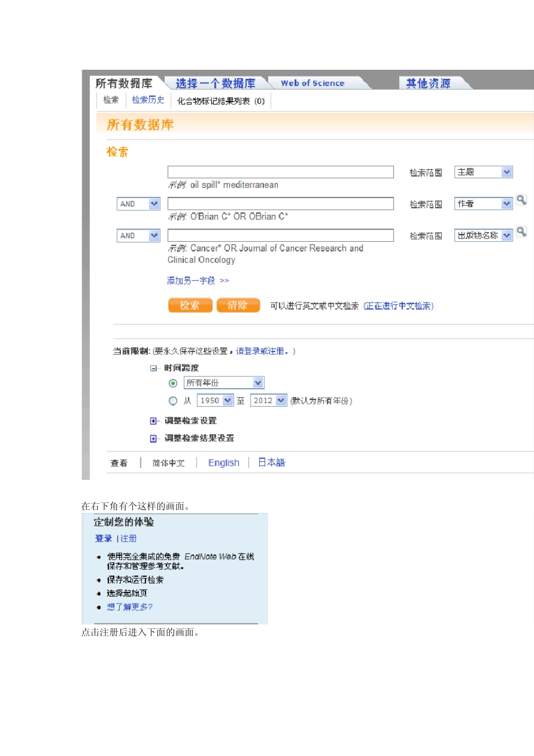Select the all-years (所有年份) radio button

[173, 383]
